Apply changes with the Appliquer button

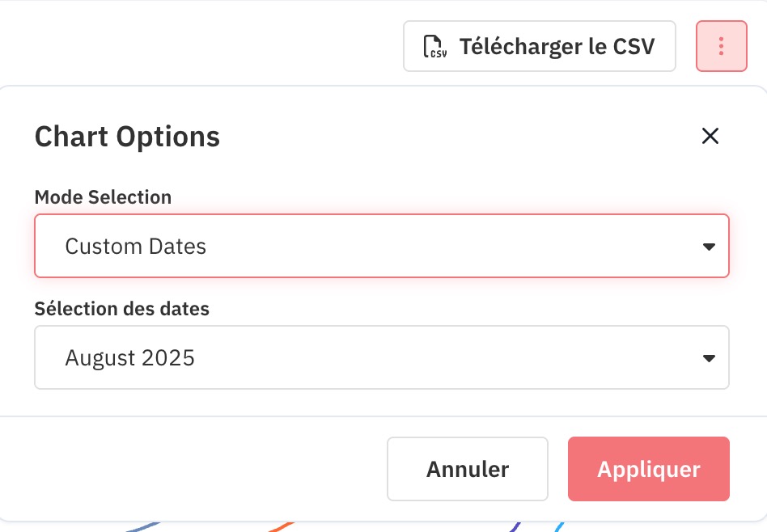649,469
